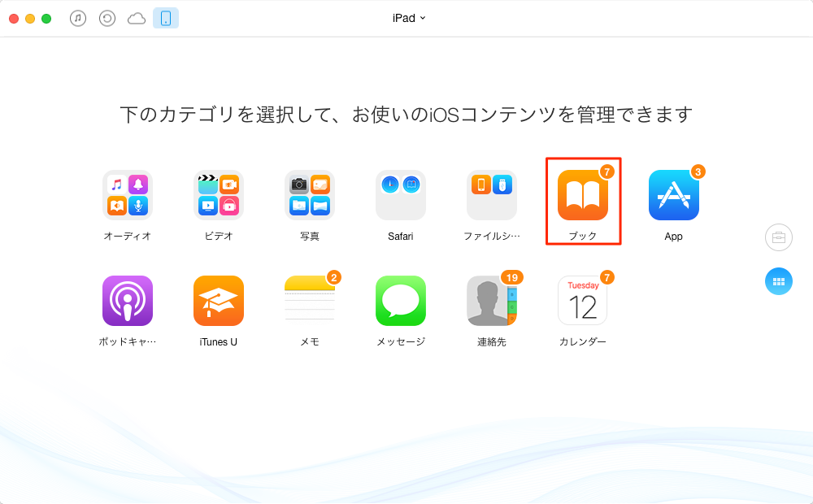Open the iTunes U category
813x504 pixels.
click(x=218, y=301)
